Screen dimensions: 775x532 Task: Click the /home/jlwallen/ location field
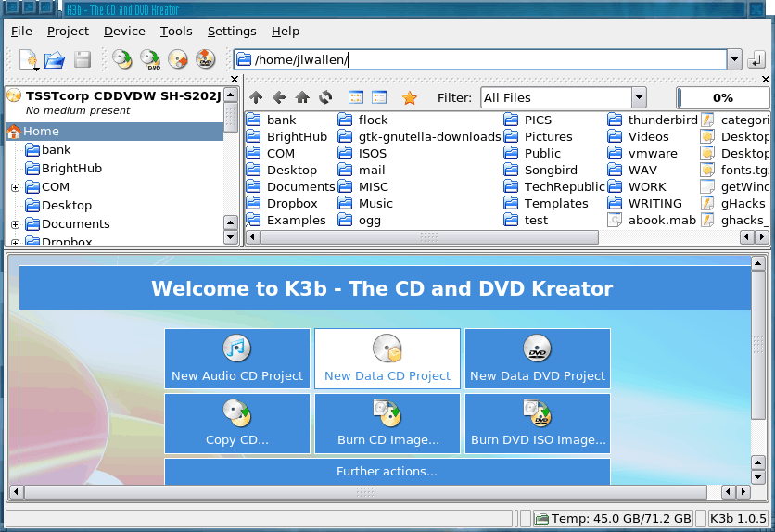pyautogui.click(x=479, y=59)
